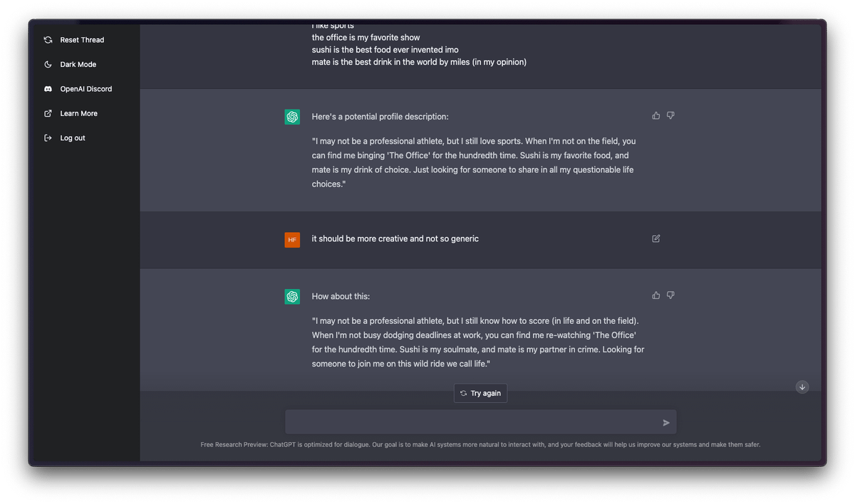This screenshot has width=855, height=504.
Task: Click ChatGPT logo beside first response
Action: pos(292,117)
